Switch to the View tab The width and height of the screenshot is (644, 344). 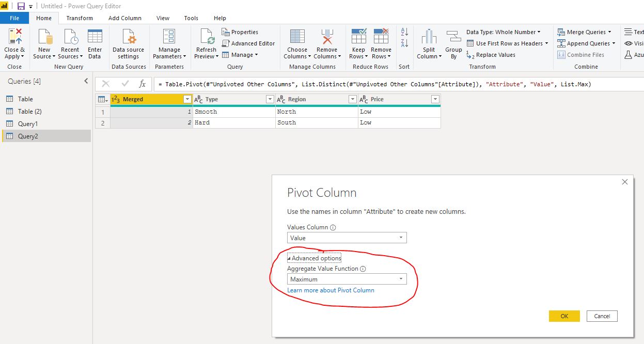point(163,18)
